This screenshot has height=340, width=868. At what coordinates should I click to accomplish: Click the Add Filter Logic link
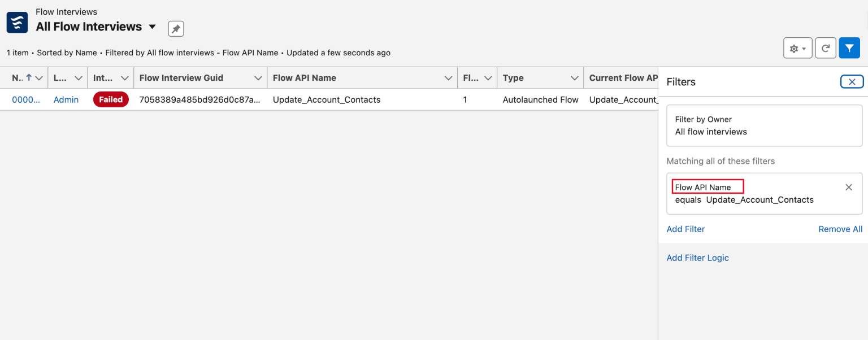click(697, 258)
